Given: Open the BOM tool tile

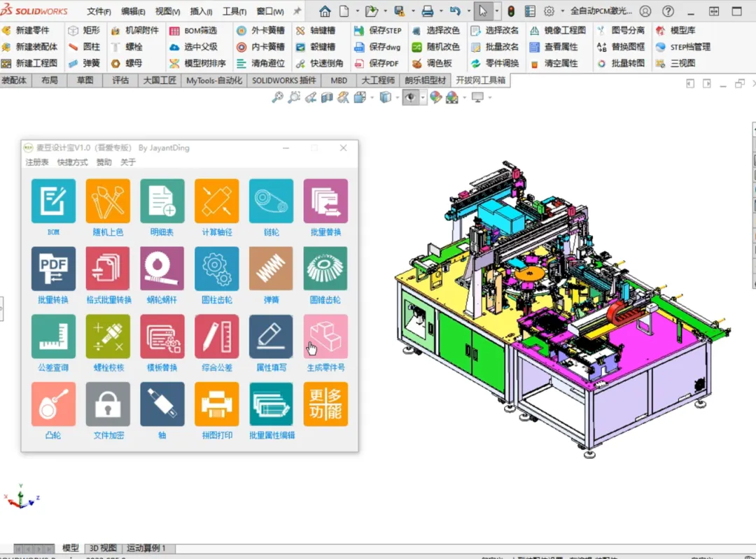Looking at the screenshot, I should (x=53, y=201).
